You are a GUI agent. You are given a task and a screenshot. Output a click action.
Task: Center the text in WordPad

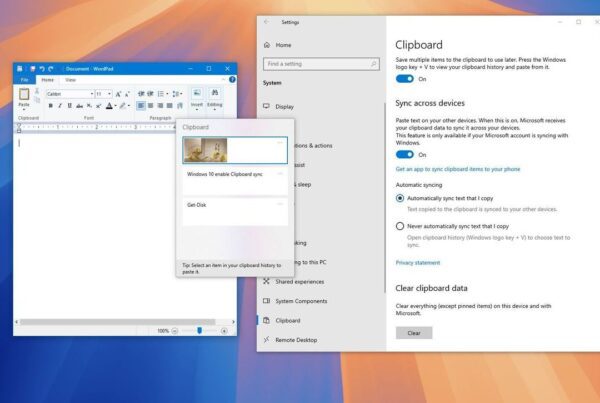pyautogui.click(x=151, y=106)
